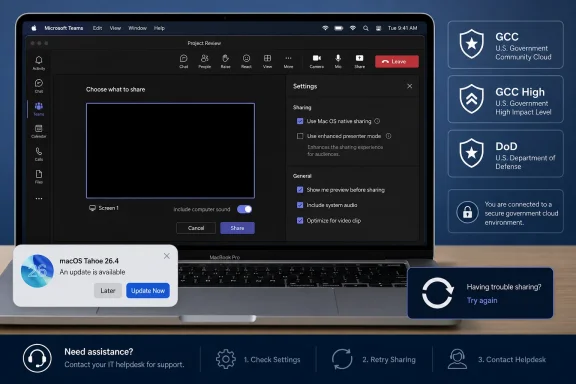This screenshot has height=384, width=576.
Task: Open Spotlight search in menu bar
Action: [x=366, y=28]
